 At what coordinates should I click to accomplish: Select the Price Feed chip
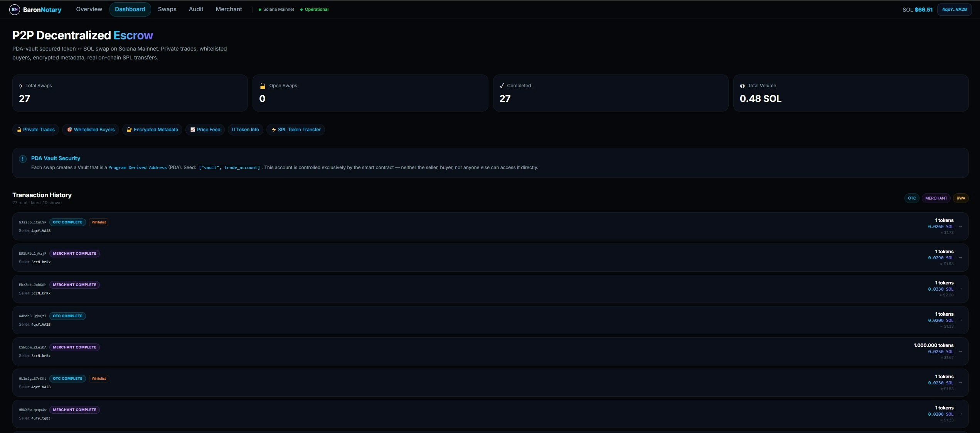pos(205,130)
